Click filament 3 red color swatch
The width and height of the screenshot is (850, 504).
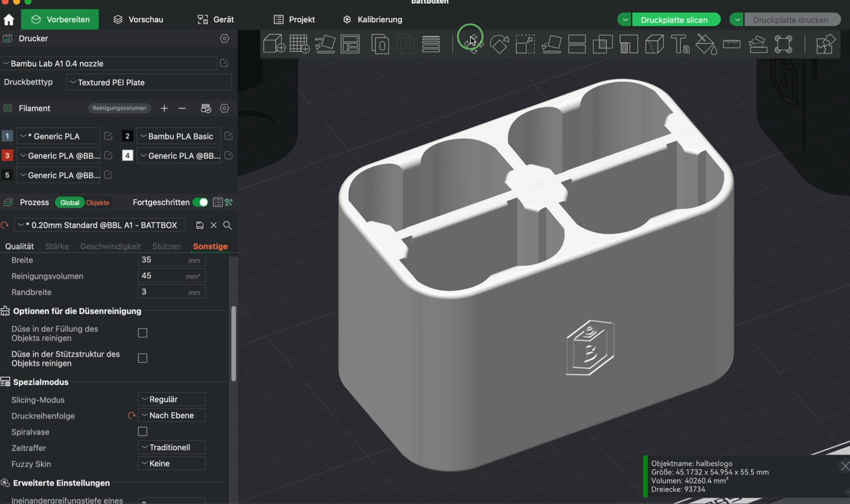(7, 155)
